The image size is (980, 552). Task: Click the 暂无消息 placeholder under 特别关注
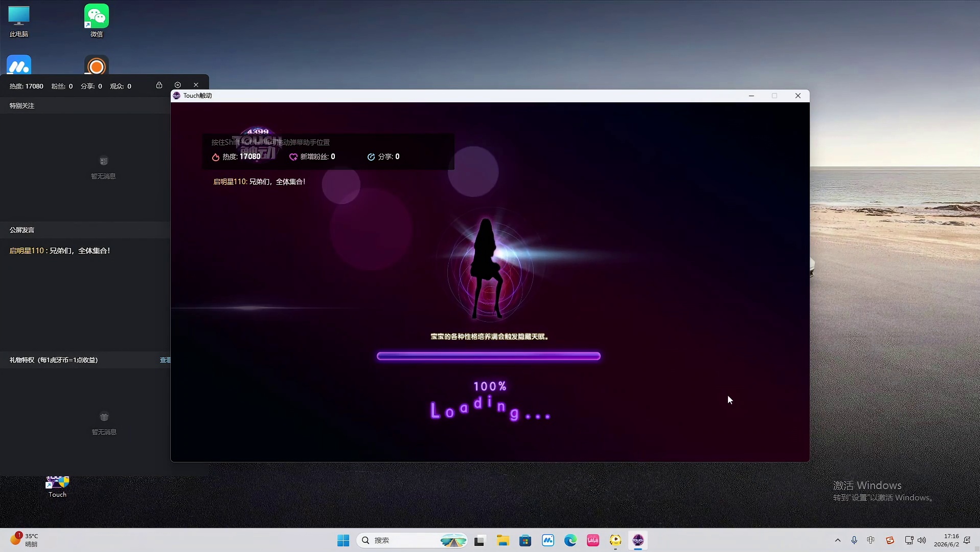(x=103, y=168)
